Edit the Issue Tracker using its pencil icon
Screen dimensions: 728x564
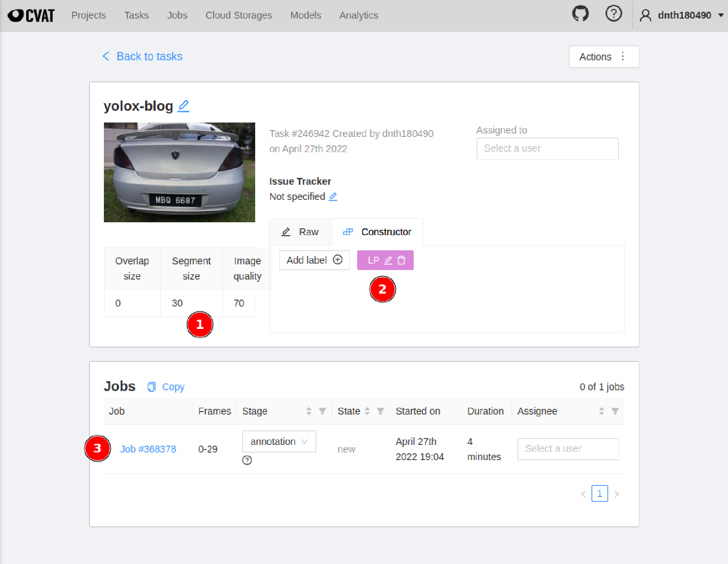click(333, 196)
